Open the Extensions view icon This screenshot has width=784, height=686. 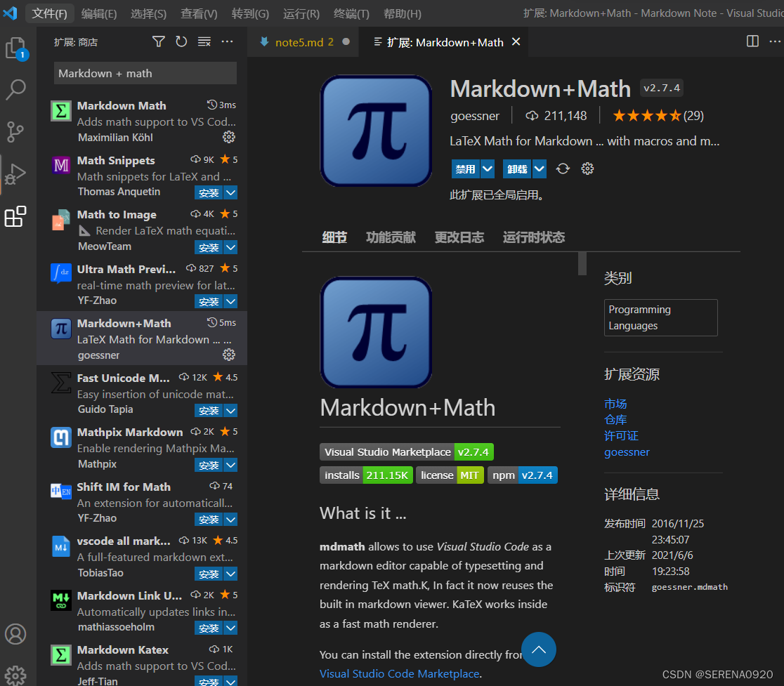point(15,216)
